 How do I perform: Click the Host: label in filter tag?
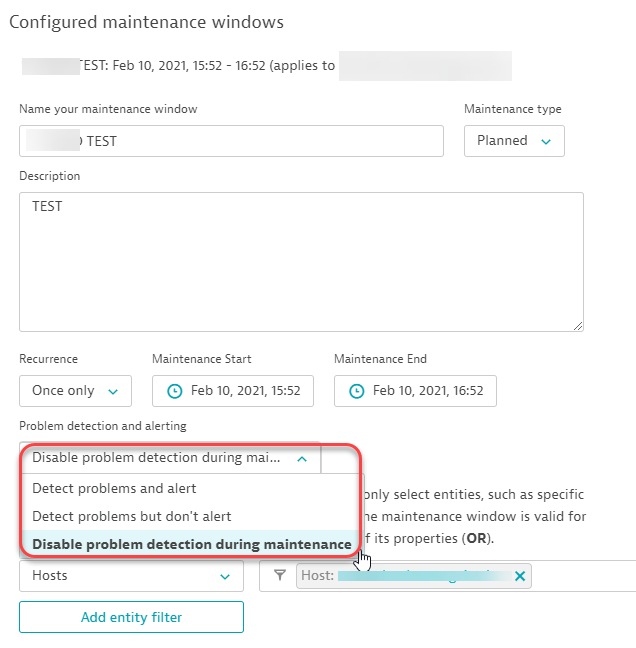(x=316, y=576)
